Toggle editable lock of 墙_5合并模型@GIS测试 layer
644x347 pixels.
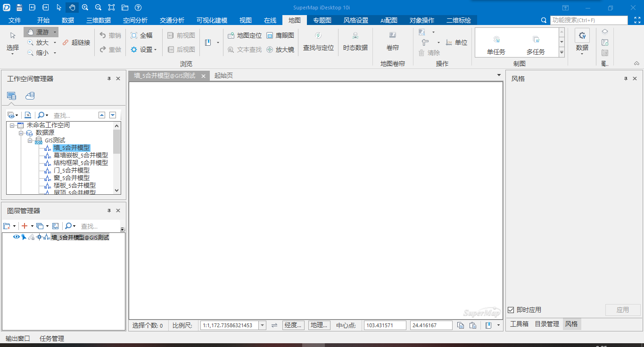31,237
